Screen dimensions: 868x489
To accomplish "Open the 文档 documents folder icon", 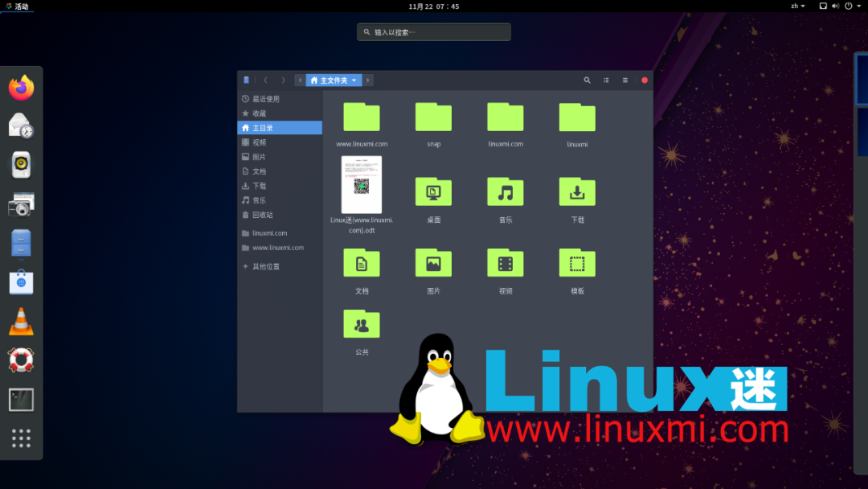I will pyautogui.click(x=362, y=262).
